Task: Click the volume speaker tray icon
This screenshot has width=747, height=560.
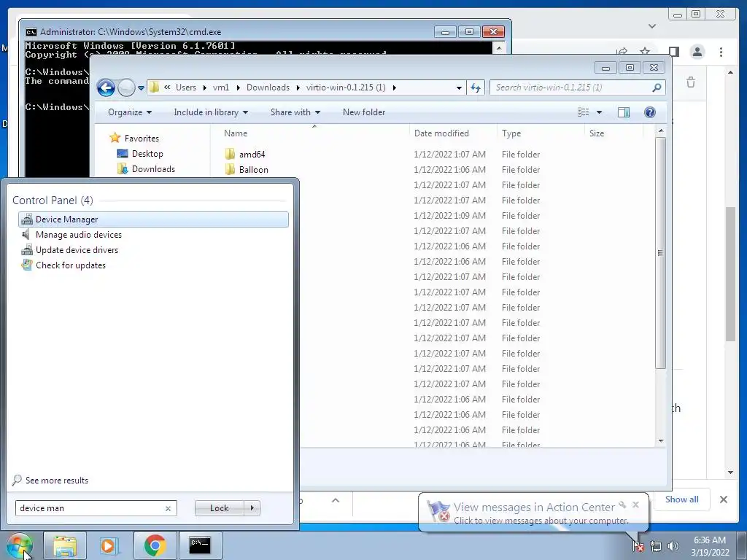Action: tap(673, 547)
